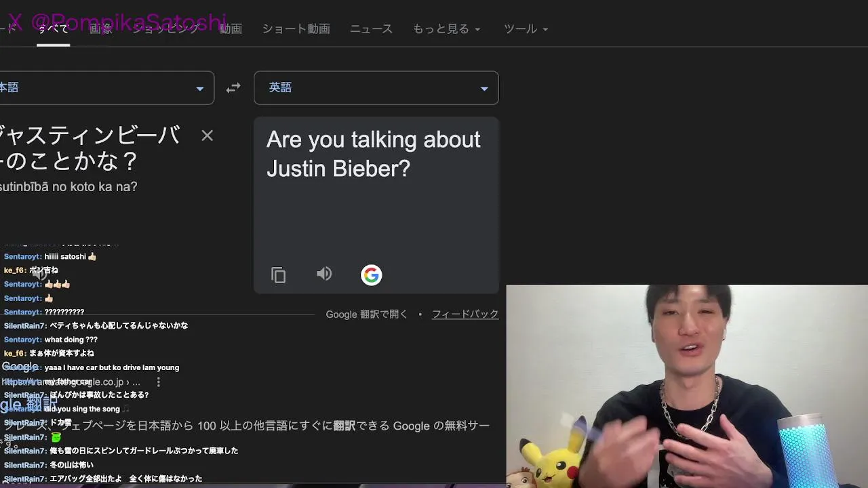This screenshot has height=488, width=868.
Task: Search the translation with the Google icon
Action: click(371, 274)
